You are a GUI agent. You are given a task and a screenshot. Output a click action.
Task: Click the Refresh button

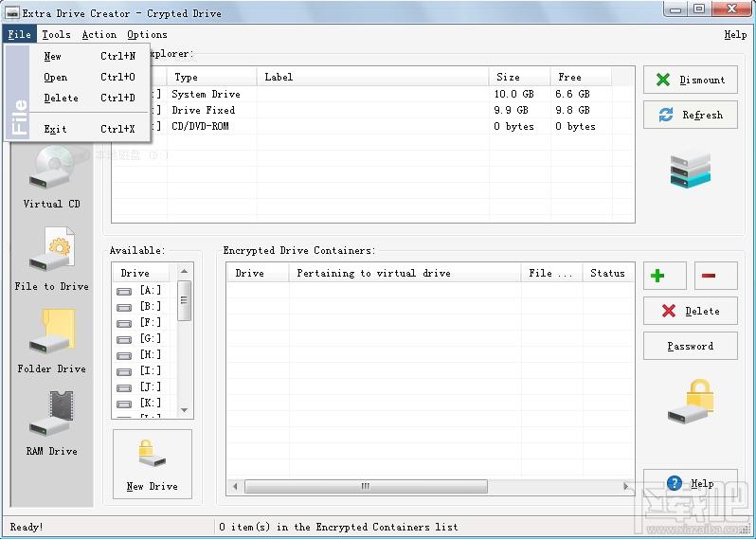click(x=691, y=115)
